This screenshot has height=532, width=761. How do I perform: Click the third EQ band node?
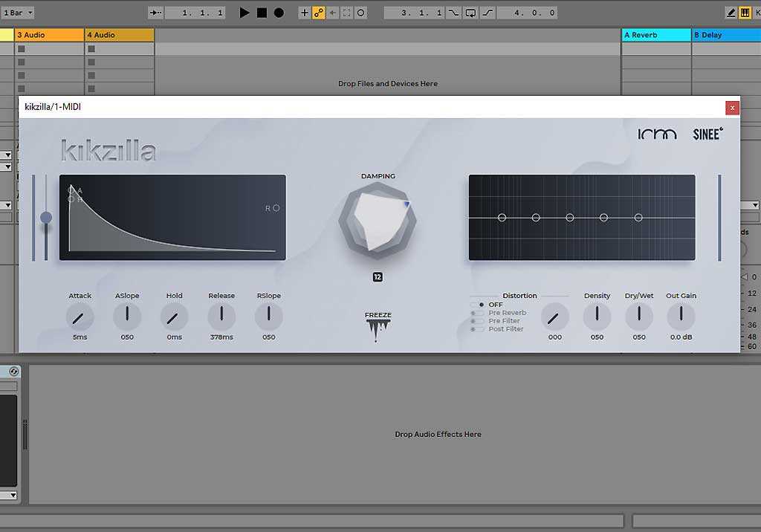570,218
